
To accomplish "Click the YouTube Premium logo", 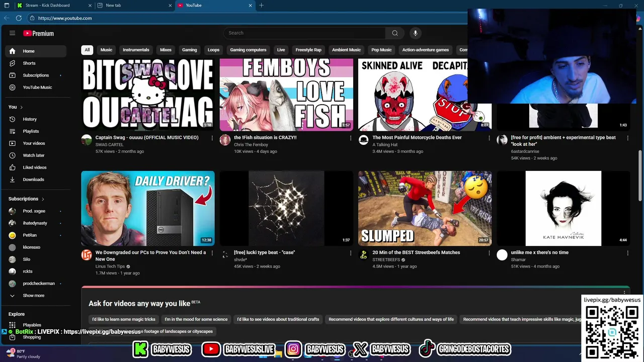I will [x=38, y=33].
